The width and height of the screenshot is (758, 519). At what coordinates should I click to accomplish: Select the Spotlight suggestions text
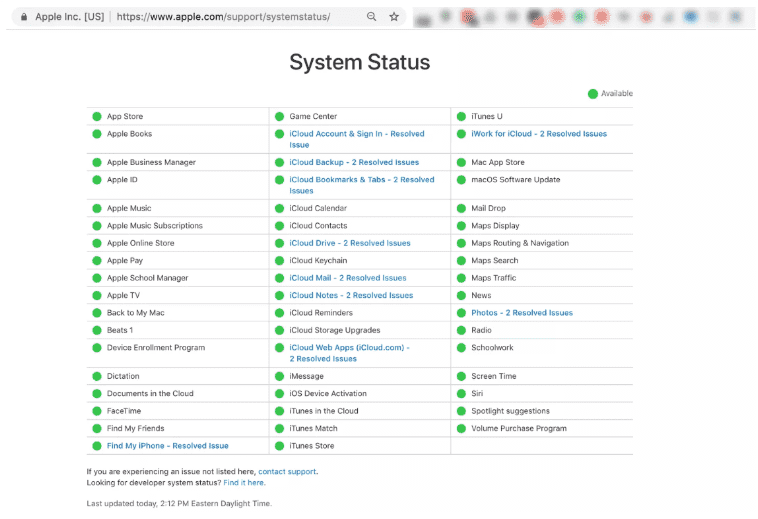pyautogui.click(x=510, y=411)
